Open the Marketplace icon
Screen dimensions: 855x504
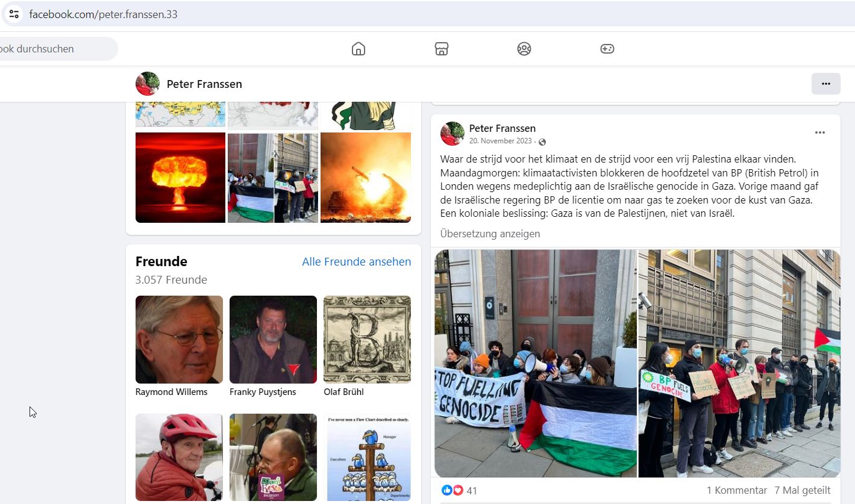(442, 49)
